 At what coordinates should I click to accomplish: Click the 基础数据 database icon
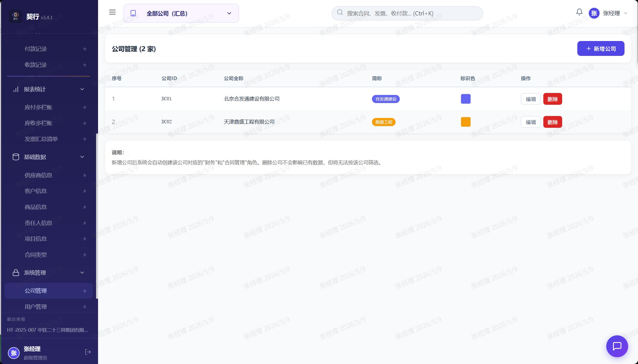tap(16, 157)
